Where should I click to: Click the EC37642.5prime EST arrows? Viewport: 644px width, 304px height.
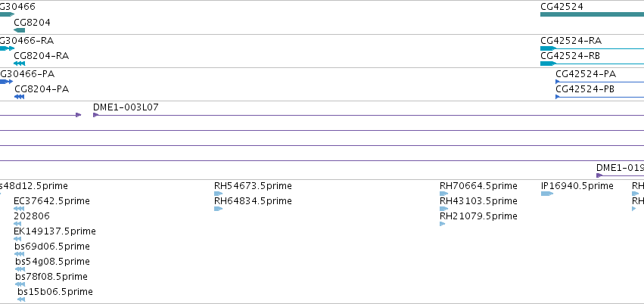click(x=19, y=209)
